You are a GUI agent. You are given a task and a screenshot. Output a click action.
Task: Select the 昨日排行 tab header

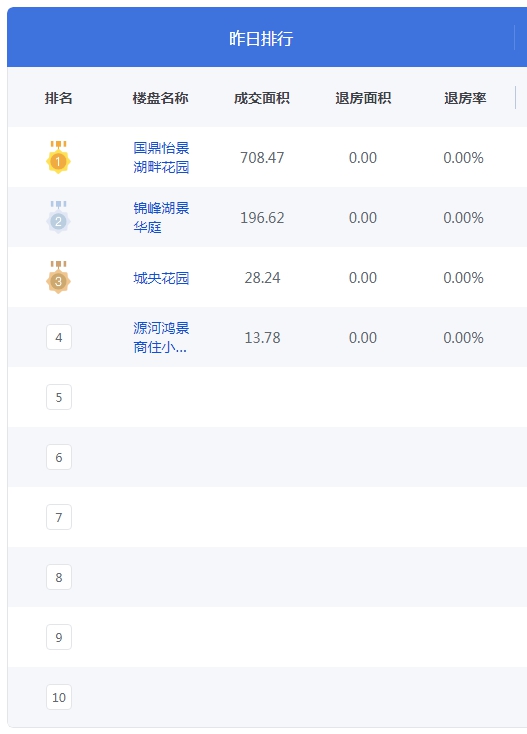(261, 38)
